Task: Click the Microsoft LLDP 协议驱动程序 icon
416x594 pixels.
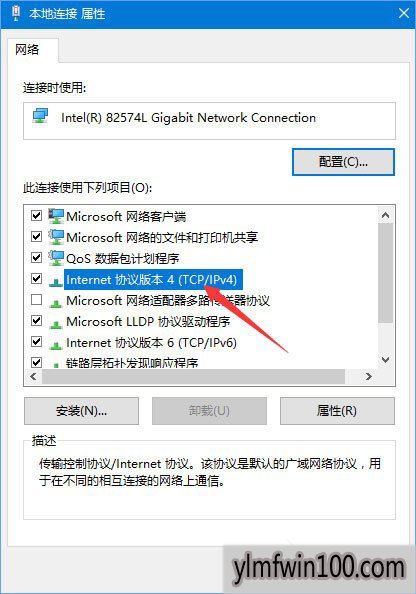Action: coord(56,324)
